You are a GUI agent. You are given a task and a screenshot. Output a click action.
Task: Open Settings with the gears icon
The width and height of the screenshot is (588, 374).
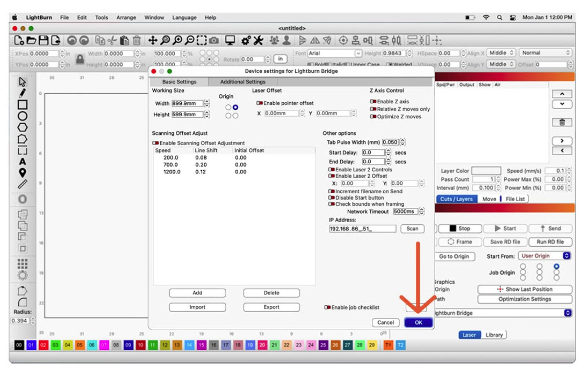pos(246,40)
